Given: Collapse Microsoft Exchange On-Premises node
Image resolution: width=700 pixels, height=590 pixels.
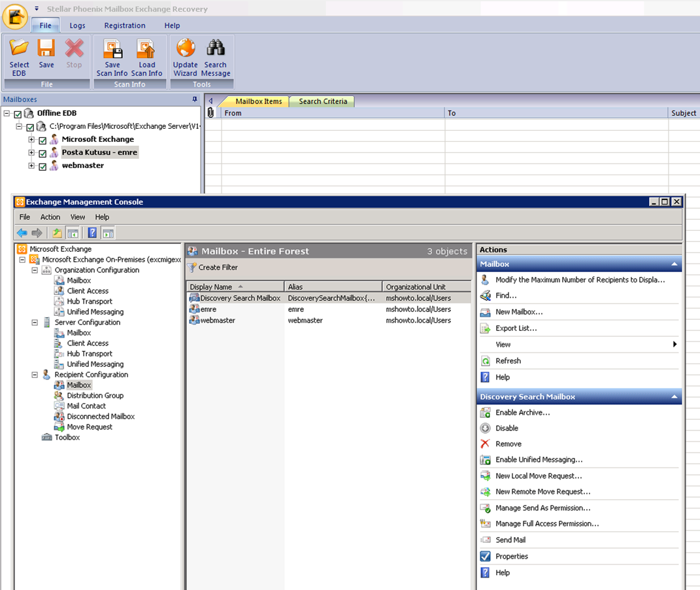Looking at the screenshot, I should [x=22, y=260].
